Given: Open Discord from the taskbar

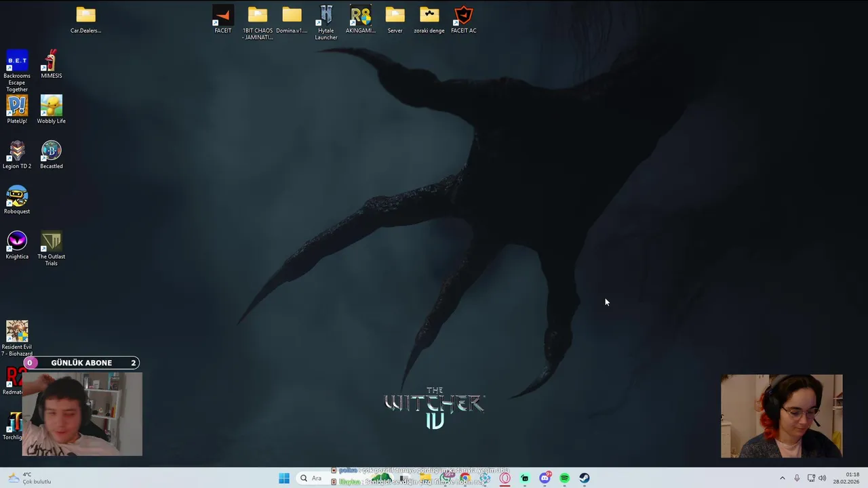Looking at the screenshot, I should [545, 479].
